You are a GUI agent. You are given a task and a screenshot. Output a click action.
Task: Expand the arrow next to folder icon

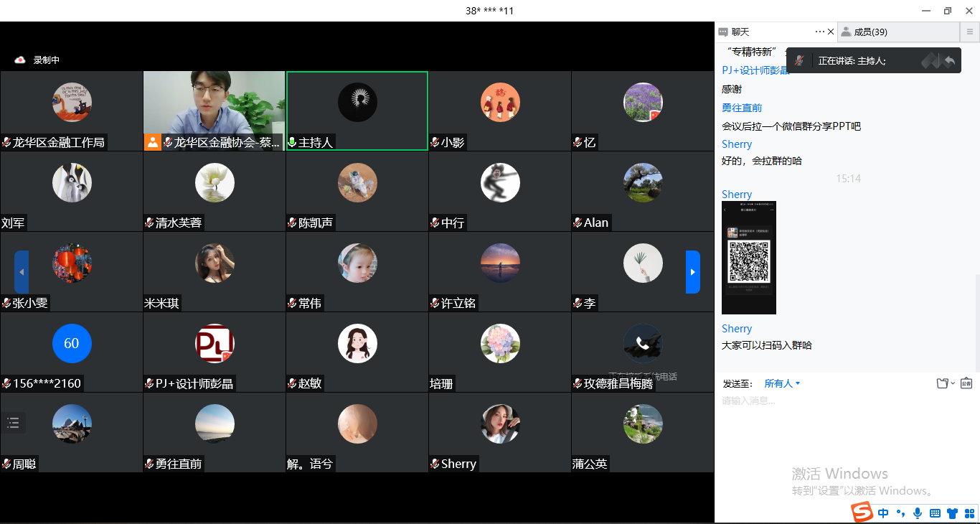[x=953, y=384]
